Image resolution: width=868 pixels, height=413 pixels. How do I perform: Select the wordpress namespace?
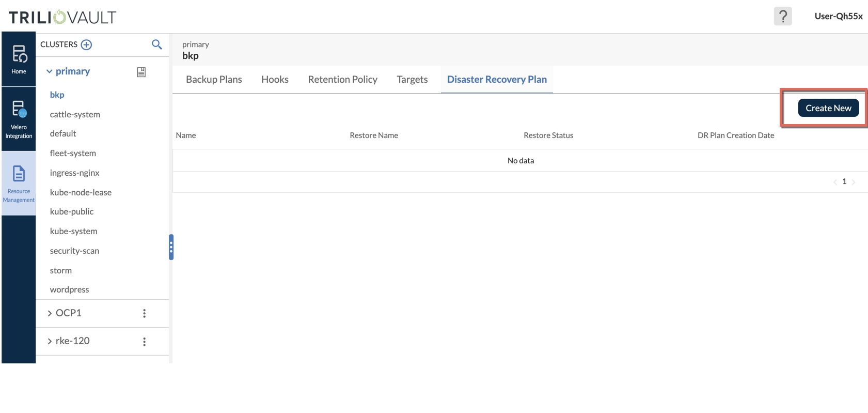click(69, 290)
